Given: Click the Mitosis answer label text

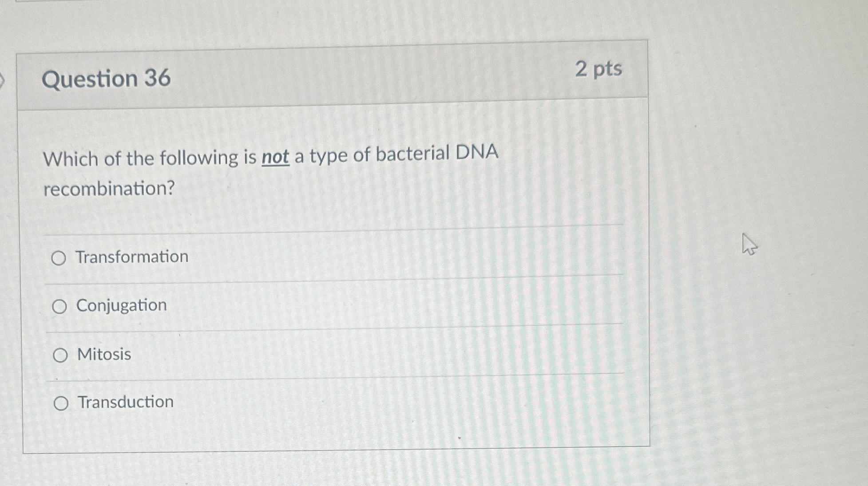Looking at the screenshot, I should tap(104, 354).
